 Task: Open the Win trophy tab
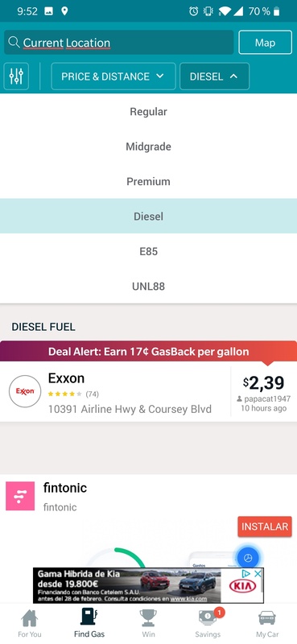pyautogui.click(x=148, y=623)
